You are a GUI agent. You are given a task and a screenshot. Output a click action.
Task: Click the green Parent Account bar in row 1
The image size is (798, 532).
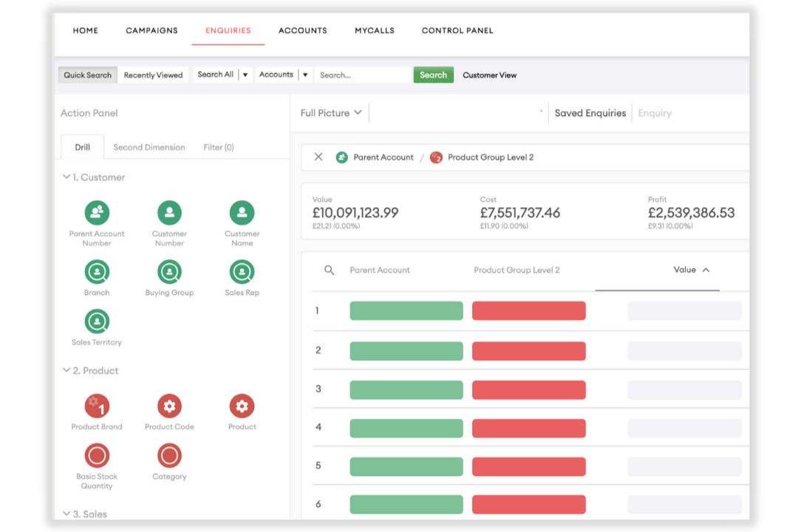pyautogui.click(x=406, y=311)
